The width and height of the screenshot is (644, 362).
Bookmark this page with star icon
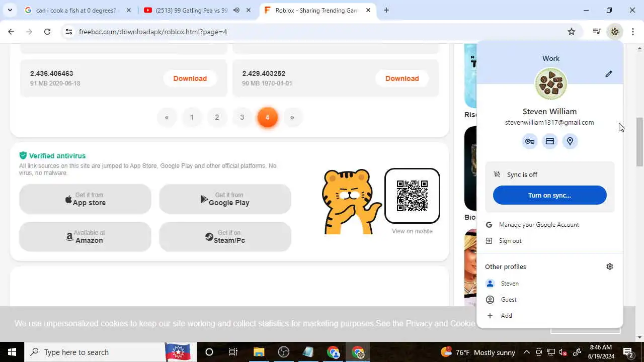tap(572, 32)
